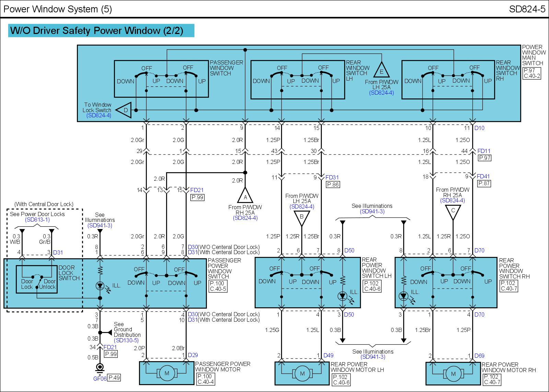Click the FD11 connector label
Viewport: 549px width, 392px height.
tap(484, 151)
